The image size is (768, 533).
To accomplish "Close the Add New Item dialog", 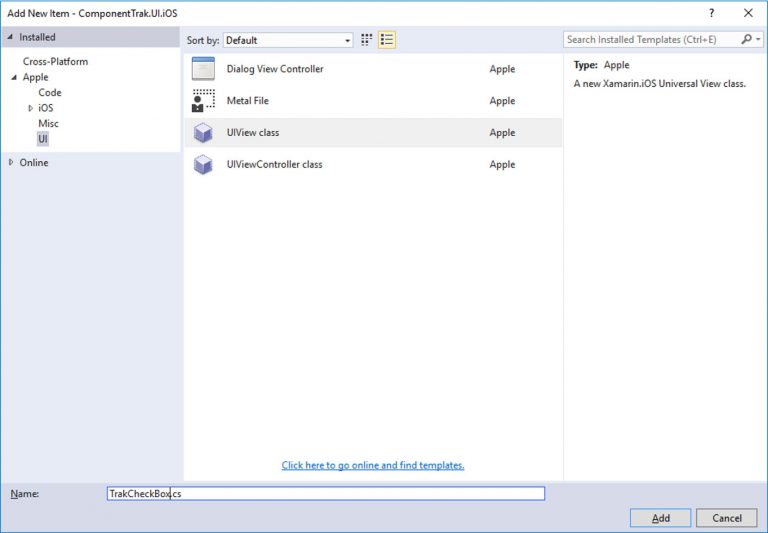I will [x=748, y=13].
